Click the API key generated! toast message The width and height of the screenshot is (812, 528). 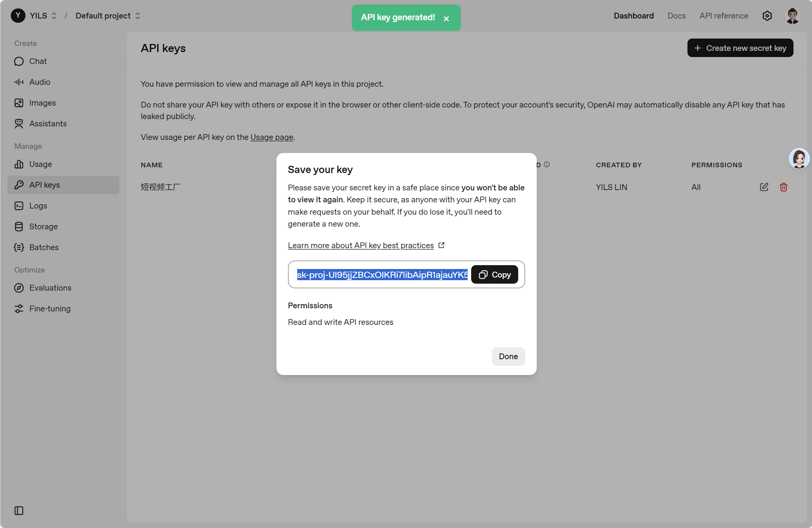(398, 18)
